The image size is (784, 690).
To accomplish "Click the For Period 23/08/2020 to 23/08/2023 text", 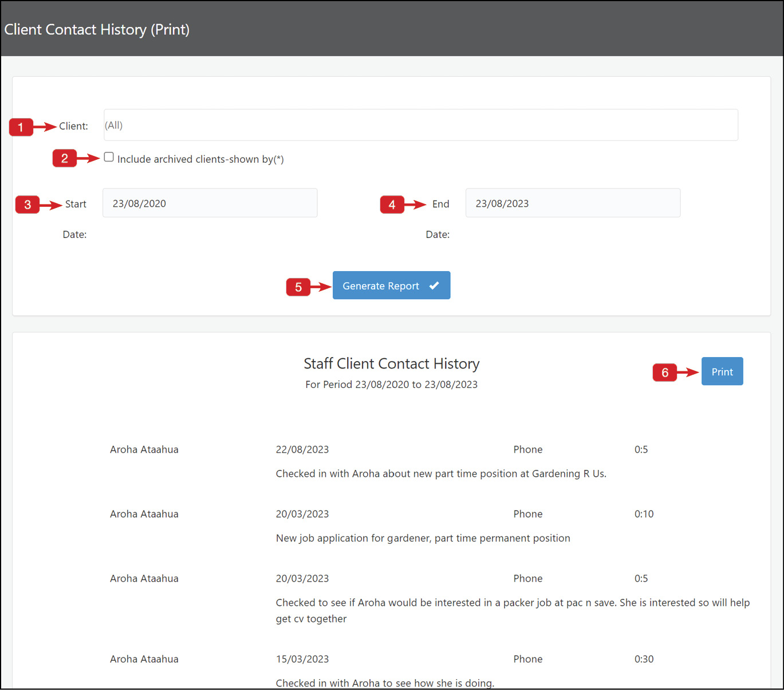I will pos(392,385).
